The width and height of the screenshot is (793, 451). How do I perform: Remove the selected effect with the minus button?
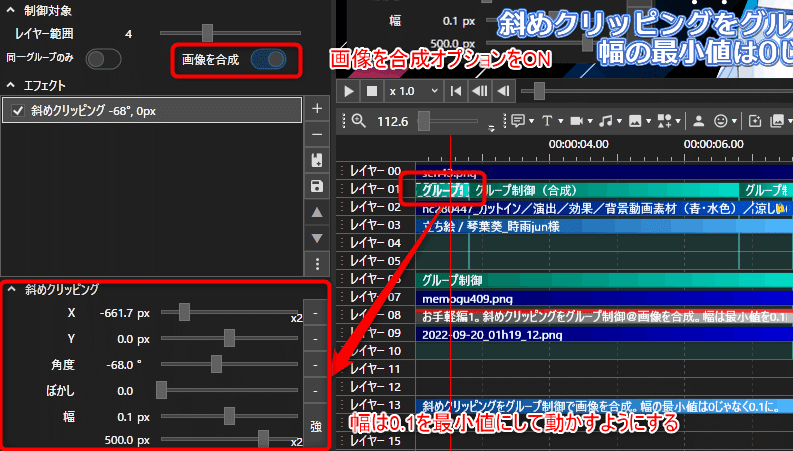pos(317,134)
